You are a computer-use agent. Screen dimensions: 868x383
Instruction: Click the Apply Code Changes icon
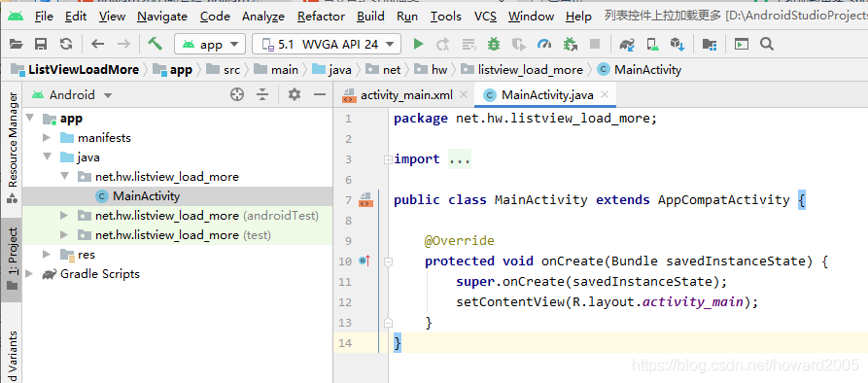pyautogui.click(x=469, y=45)
